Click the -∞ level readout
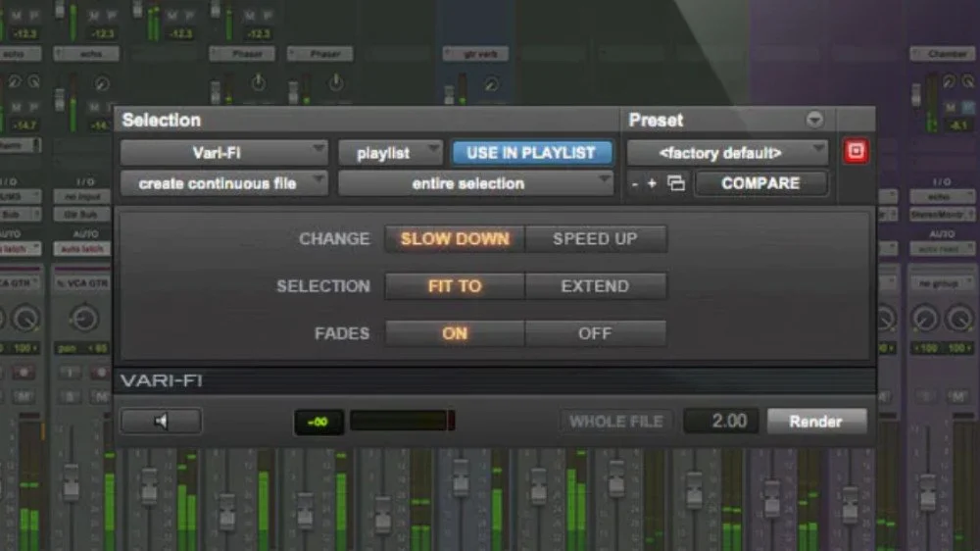Screen dimensions: 980x551 point(318,422)
